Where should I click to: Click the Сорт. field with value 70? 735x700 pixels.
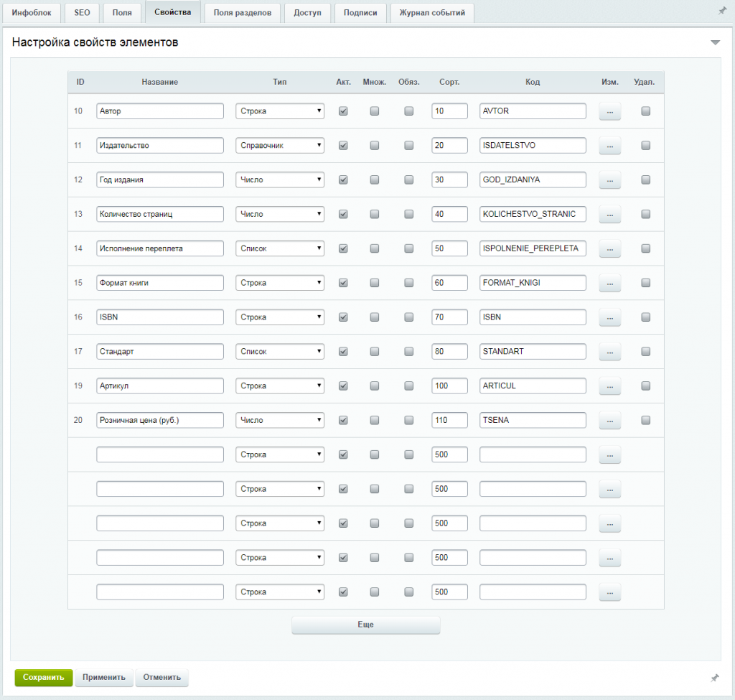point(449,317)
